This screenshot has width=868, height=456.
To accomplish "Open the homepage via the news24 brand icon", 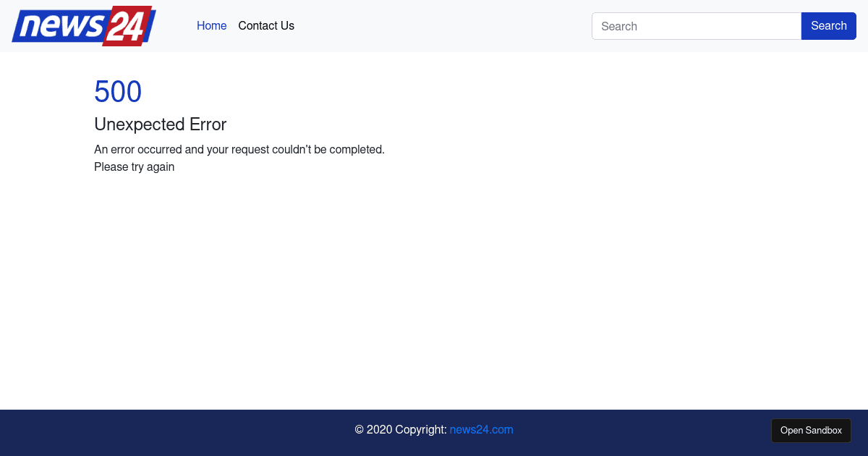I will pos(83,25).
